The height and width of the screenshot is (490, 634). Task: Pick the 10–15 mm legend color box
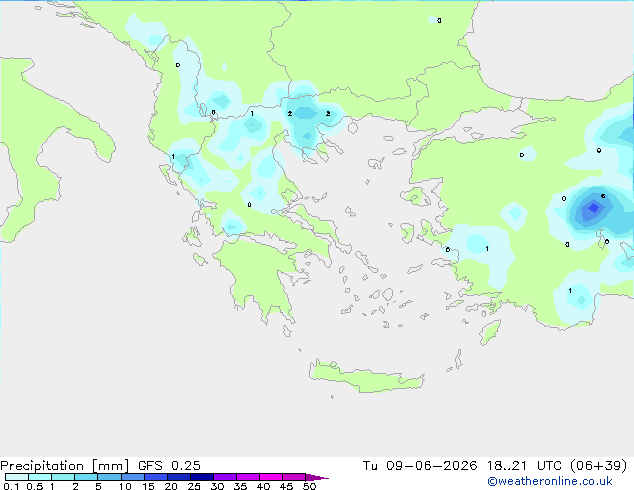[133, 477]
